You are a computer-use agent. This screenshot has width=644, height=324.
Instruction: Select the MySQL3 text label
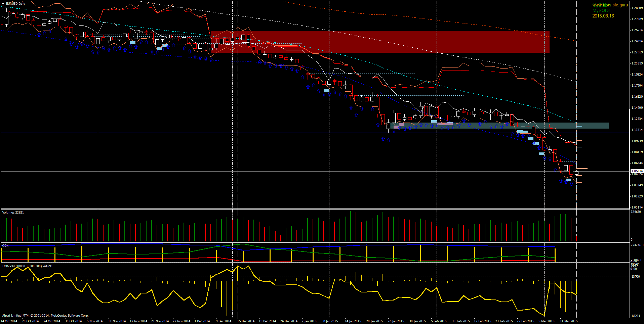coord(601,10)
